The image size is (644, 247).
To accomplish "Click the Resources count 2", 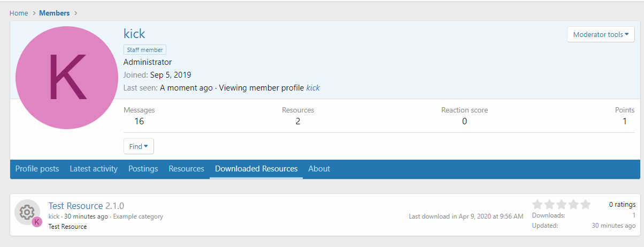I will tap(298, 121).
